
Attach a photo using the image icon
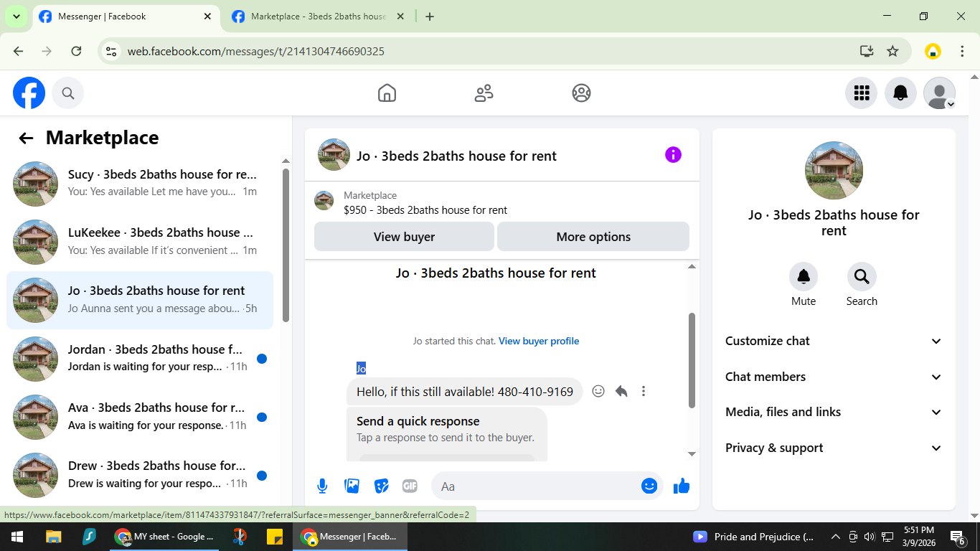pos(352,486)
